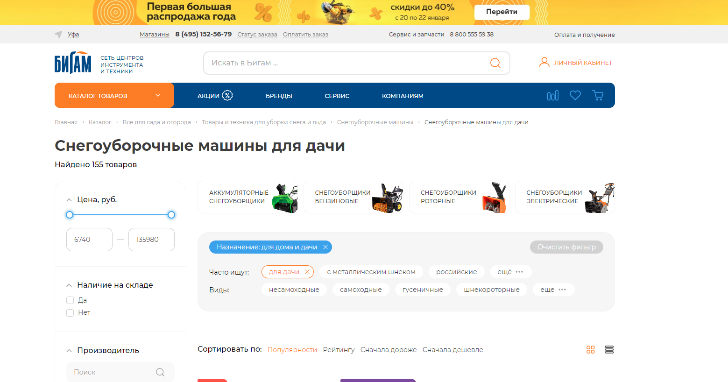The image size is (728, 382).
Task: Click the Очистить фильтр button
Action: 566,247
